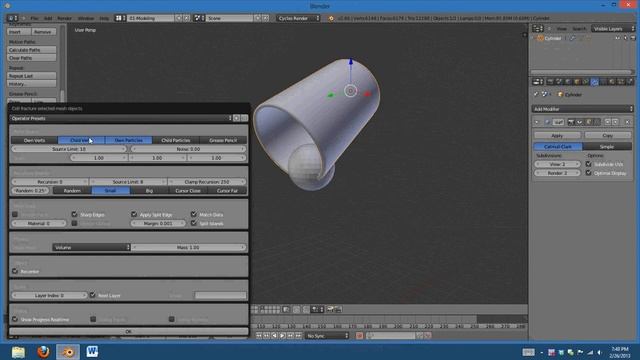Click the Own Verts source button
Image resolution: width=640 pixels, height=360 pixels.
[x=34, y=140]
